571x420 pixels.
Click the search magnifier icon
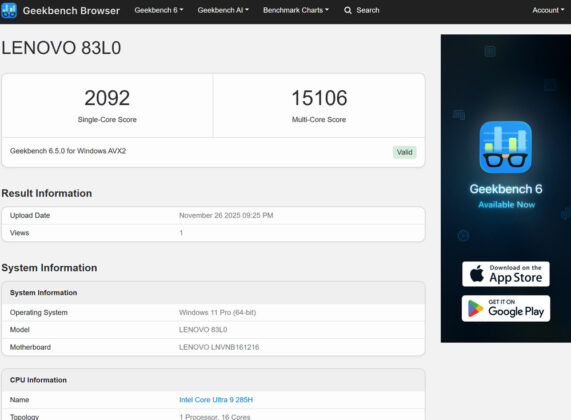click(348, 10)
